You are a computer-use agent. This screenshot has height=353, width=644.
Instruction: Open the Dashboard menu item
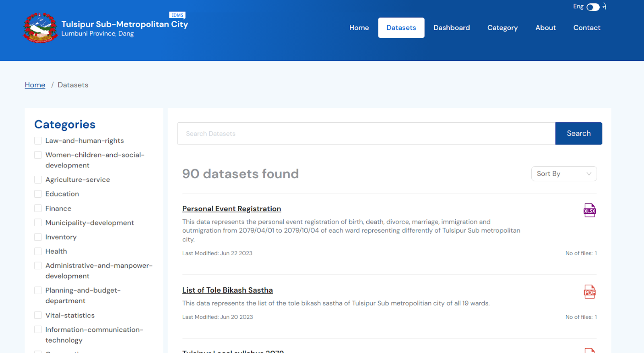tap(452, 28)
